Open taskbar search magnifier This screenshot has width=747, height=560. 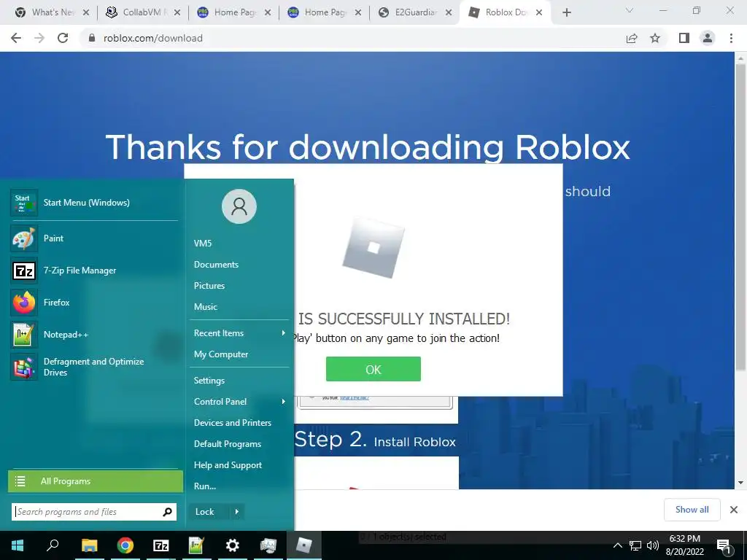coord(53,545)
